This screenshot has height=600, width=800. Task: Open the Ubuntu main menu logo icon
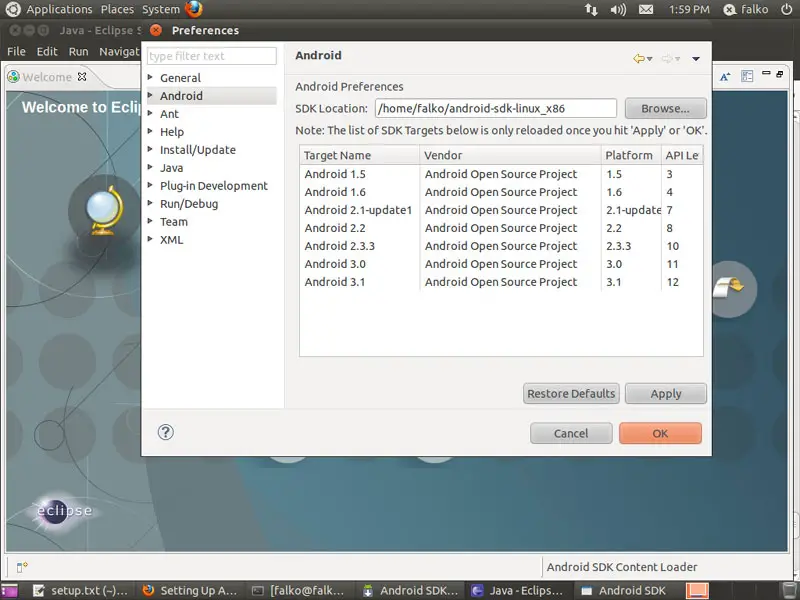(13, 9)
